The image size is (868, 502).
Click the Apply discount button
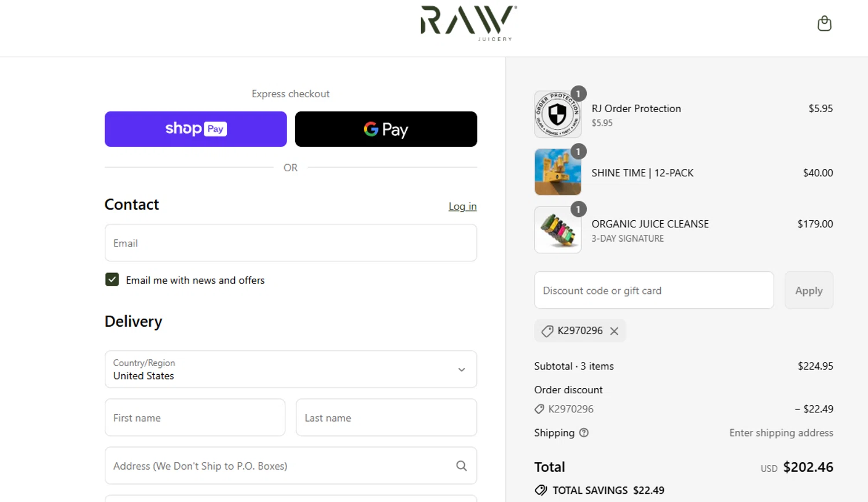808,290
